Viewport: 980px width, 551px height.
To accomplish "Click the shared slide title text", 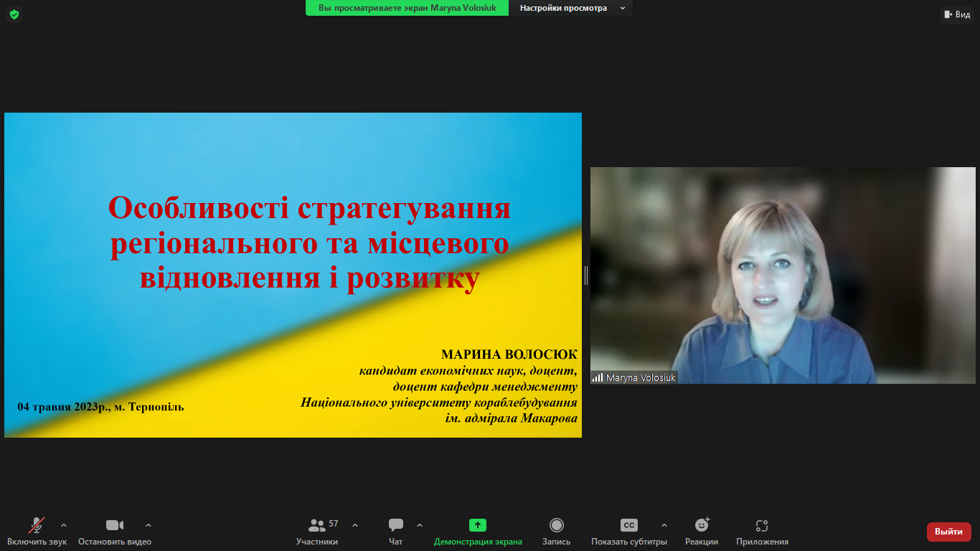I will click(309, 243).
